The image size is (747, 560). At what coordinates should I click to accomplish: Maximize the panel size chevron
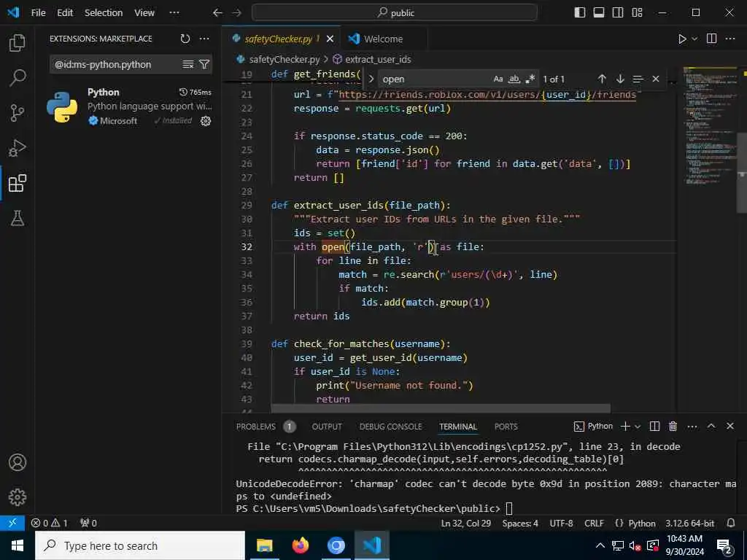(711, 426)
